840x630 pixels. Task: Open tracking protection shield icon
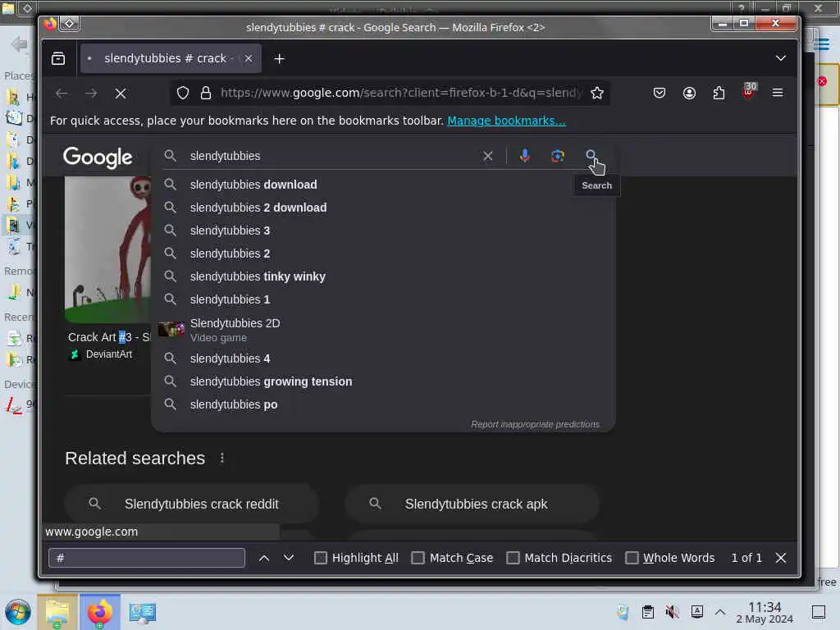tap(183, 94)
